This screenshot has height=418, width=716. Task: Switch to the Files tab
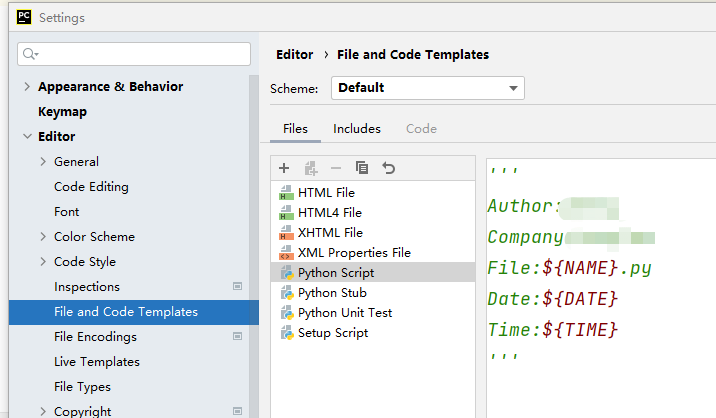click(295, 129)
